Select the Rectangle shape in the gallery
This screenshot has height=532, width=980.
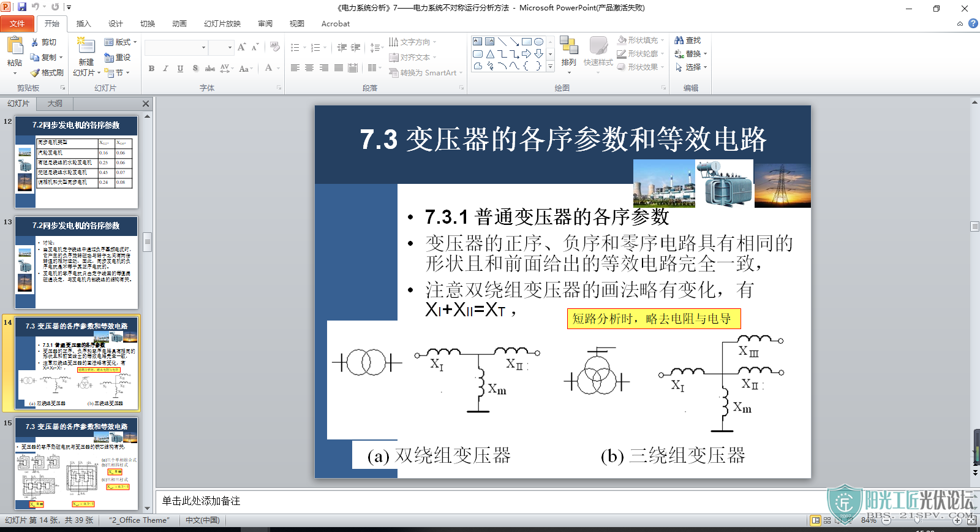tap(526, 42)
